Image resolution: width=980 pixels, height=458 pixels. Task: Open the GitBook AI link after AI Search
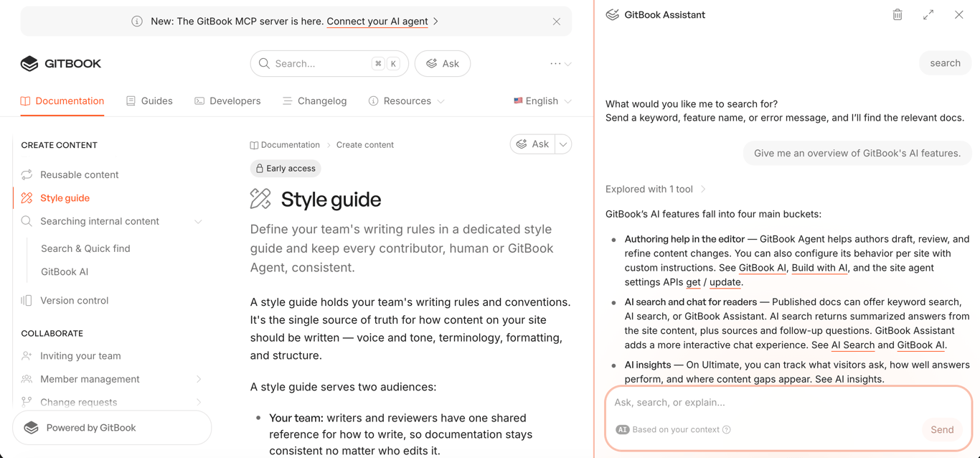[920, 345]
